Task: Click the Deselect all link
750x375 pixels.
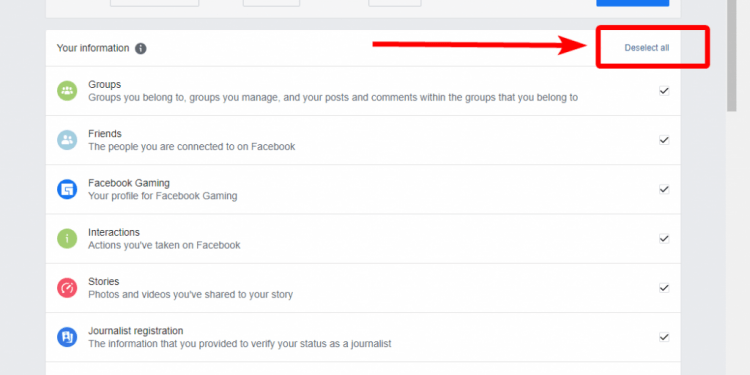Action: [x=647, y=48]
